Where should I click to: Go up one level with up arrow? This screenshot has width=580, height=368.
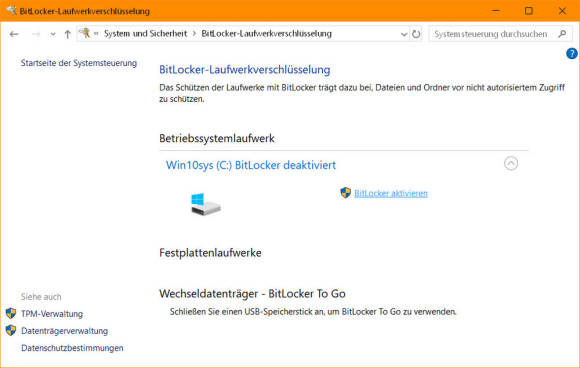[x=67, y=34]
